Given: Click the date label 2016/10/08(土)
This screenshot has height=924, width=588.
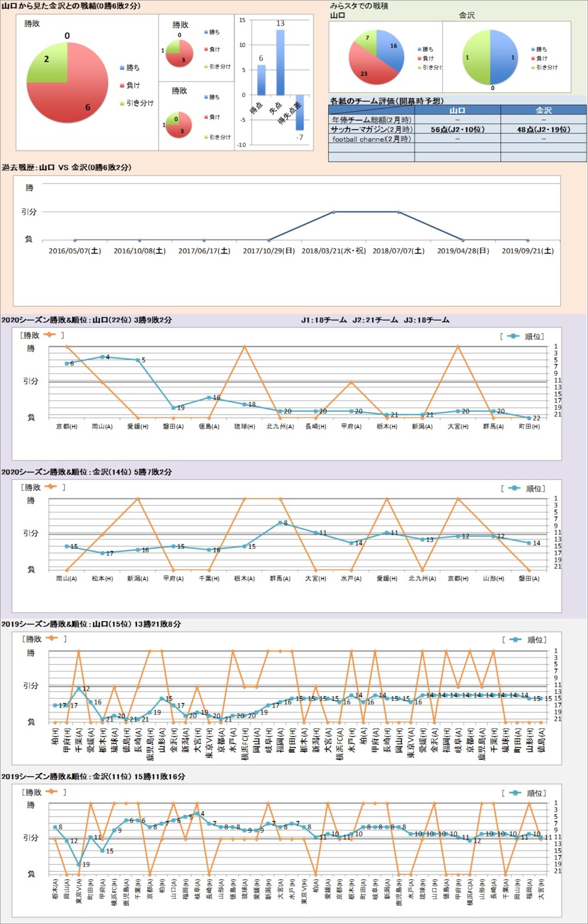Looking at the screenshot, I should (139, 251).
